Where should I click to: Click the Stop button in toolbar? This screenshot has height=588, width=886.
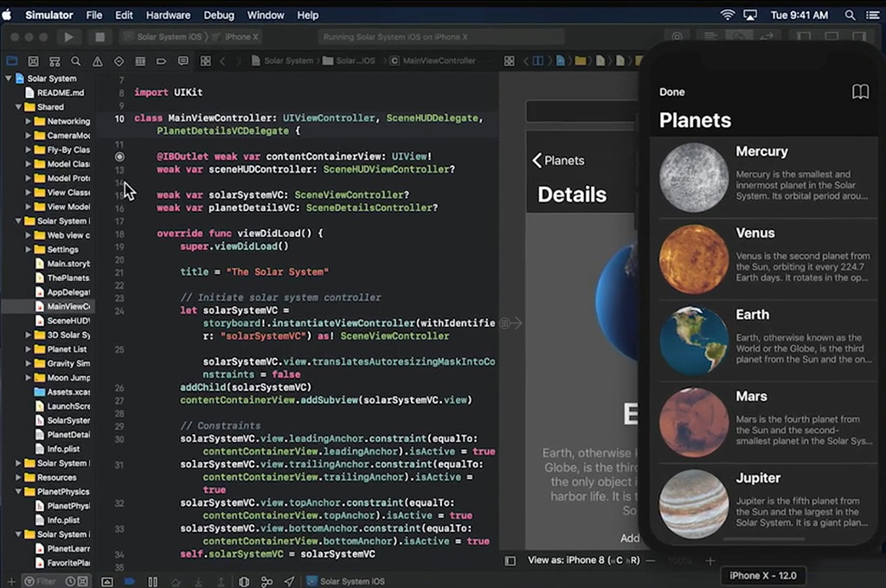(x=100, y=37)
